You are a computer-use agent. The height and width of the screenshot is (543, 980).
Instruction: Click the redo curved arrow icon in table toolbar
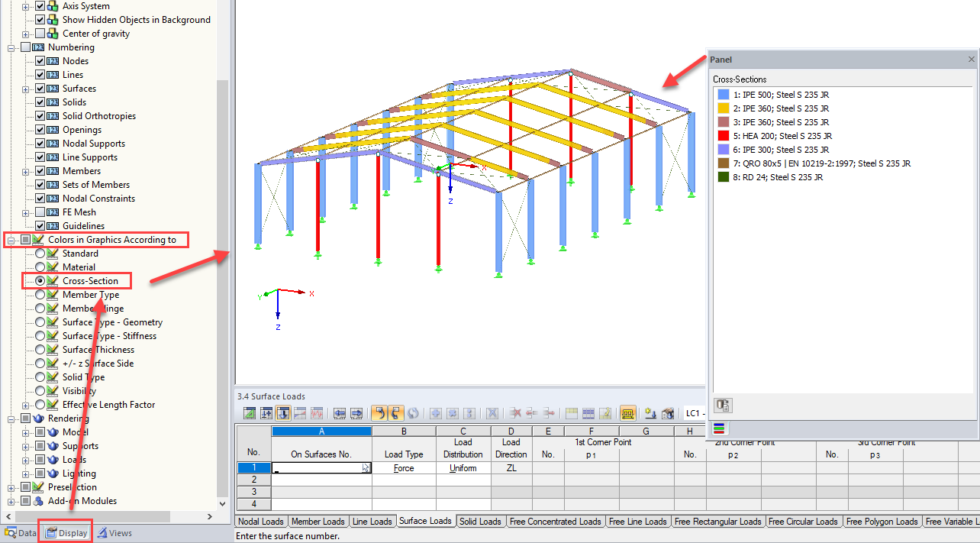click(395, 413)
